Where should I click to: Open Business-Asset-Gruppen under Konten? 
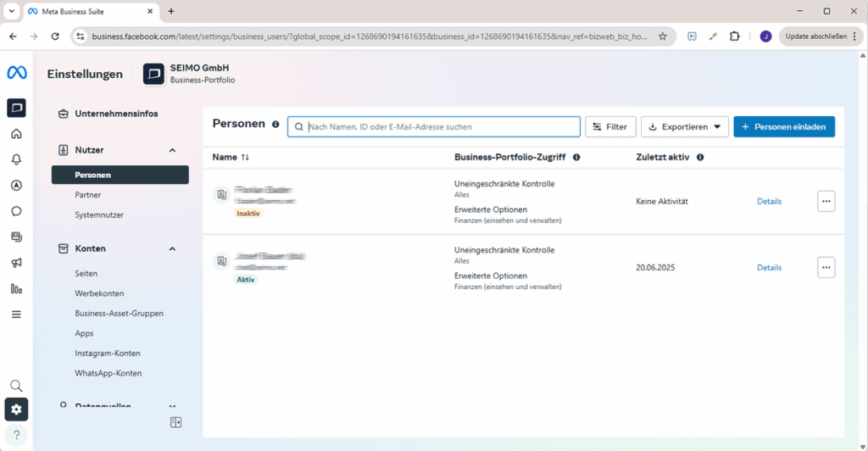[119, 313]
